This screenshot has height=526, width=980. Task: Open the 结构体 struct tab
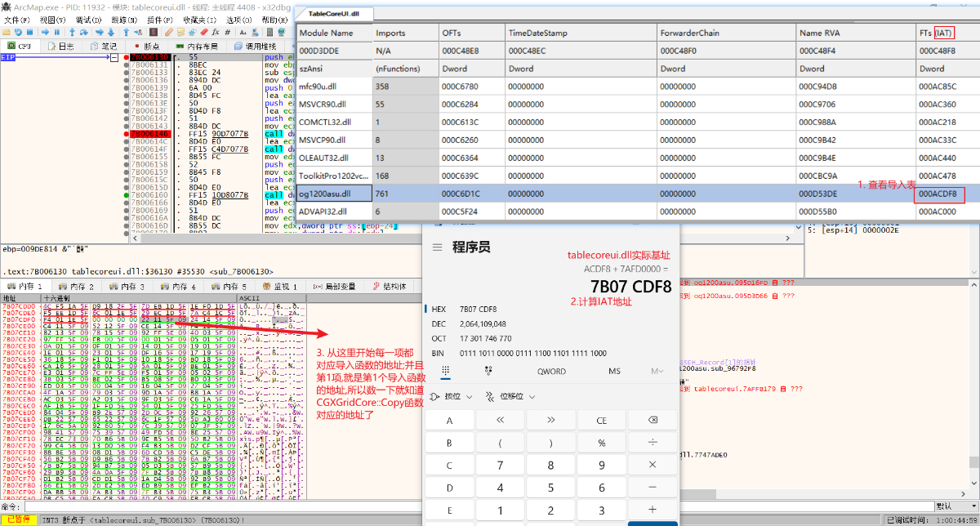[390, 287]
